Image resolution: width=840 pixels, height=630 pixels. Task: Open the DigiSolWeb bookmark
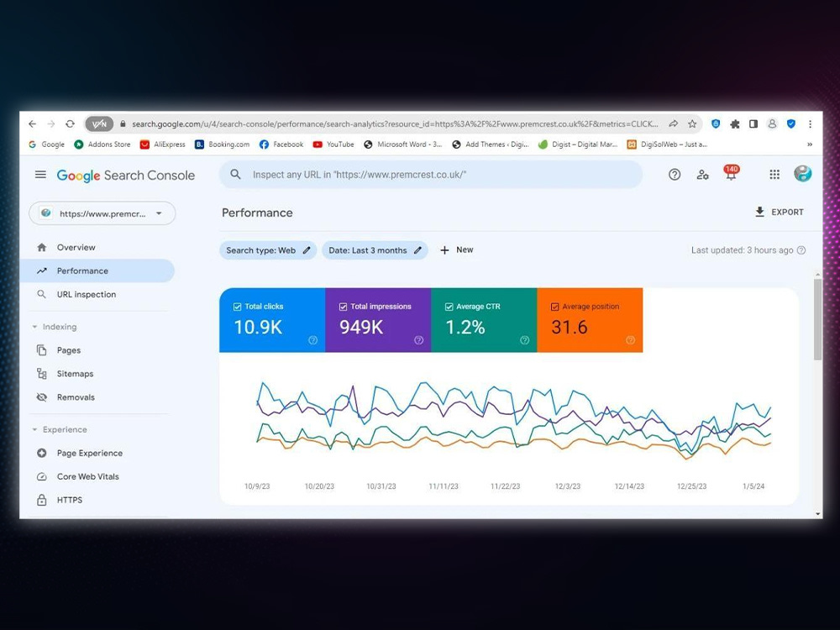pyautogui.click(x=668, y=144)
